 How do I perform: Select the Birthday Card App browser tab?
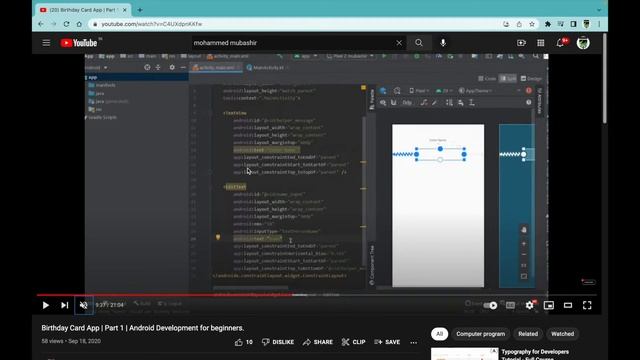[x=84, y=10]
